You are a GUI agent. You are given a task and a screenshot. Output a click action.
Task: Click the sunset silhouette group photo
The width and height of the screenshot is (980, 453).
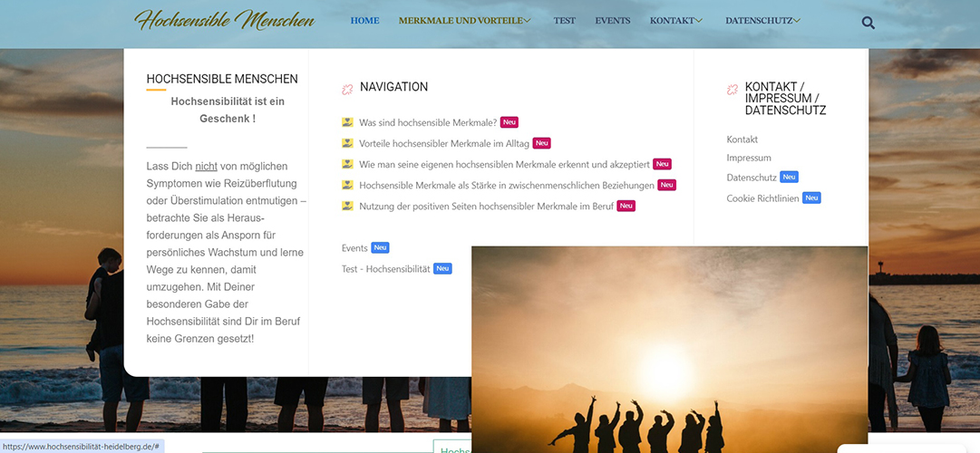click(669, 350)
